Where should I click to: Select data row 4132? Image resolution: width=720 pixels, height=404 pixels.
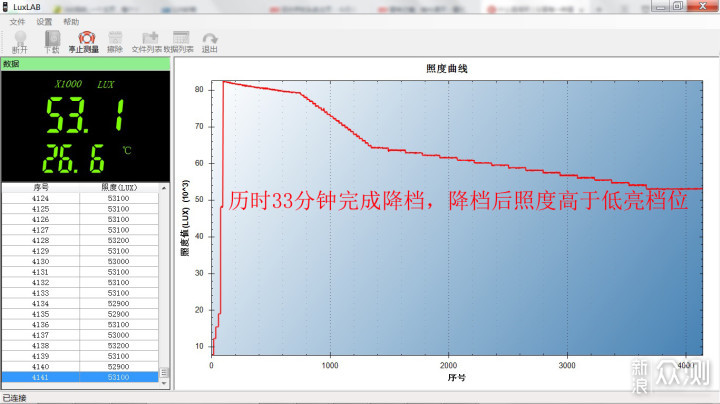click(x=80, y=283)
